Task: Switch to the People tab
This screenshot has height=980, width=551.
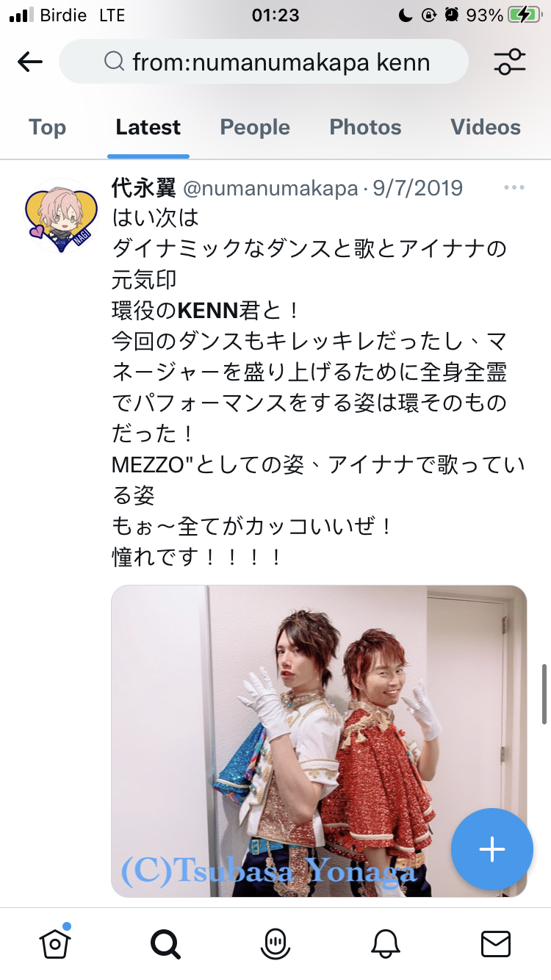Action: 255,127
